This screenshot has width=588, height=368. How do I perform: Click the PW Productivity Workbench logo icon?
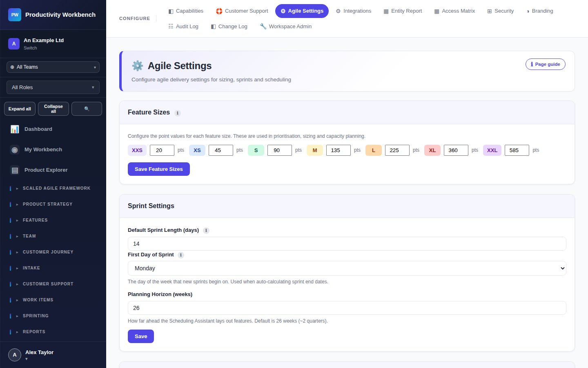(15, 15)
